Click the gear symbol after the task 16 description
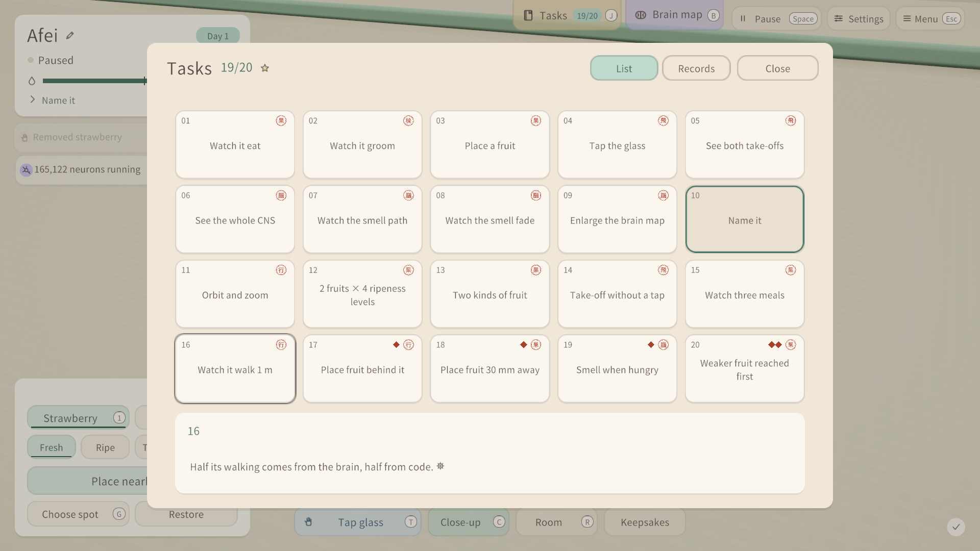This screenshot has width=980, height=551. (440, 466)
